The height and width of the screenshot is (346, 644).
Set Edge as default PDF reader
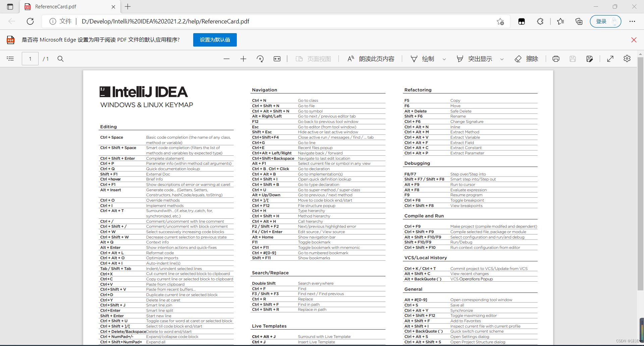(x=215, y=40)
